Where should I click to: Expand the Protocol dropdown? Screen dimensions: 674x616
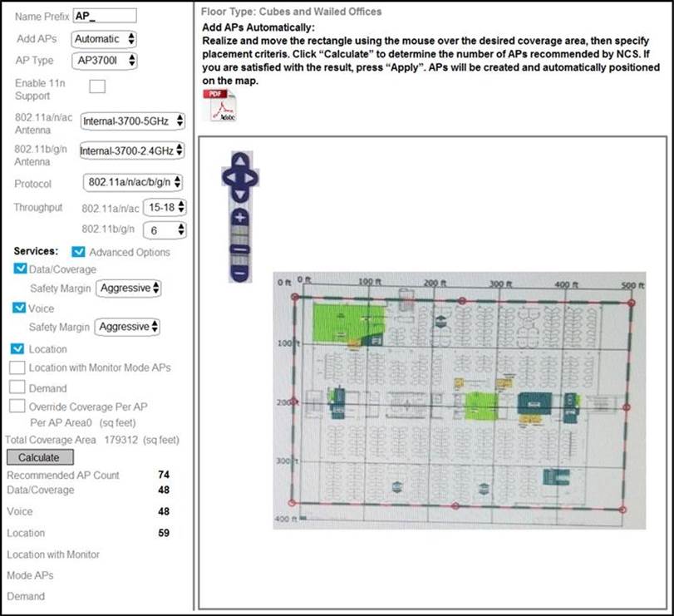pyautogui.click(x=133, y=182)
